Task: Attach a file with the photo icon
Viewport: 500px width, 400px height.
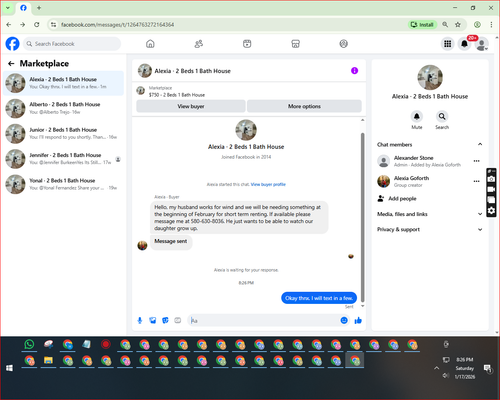Action: pyautogui.click(x=153, y=320)
